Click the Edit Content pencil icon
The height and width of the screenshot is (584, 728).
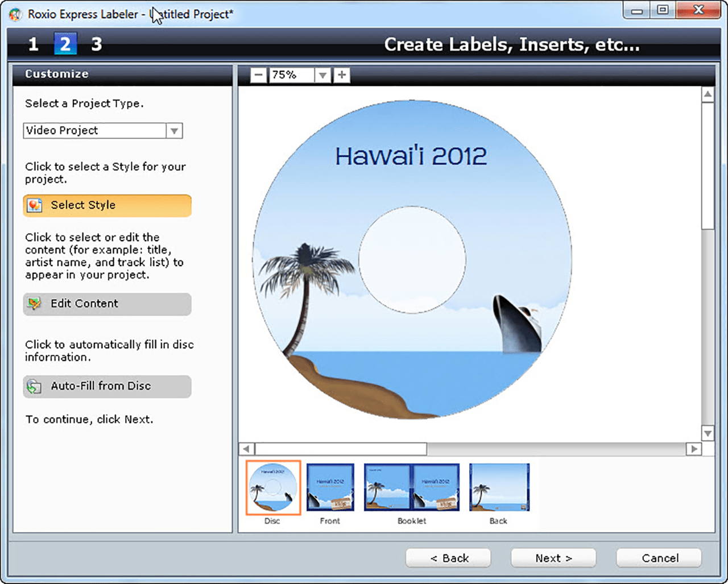tap(35, 304)
